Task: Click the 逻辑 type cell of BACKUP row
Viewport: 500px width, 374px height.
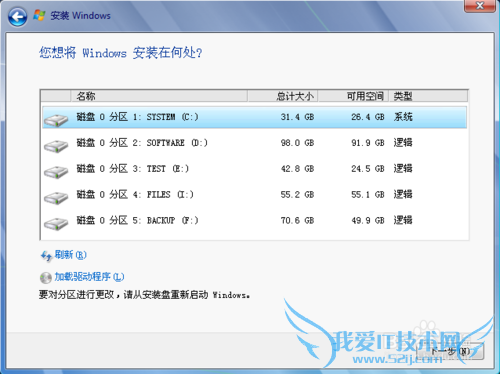Action: 403,220
